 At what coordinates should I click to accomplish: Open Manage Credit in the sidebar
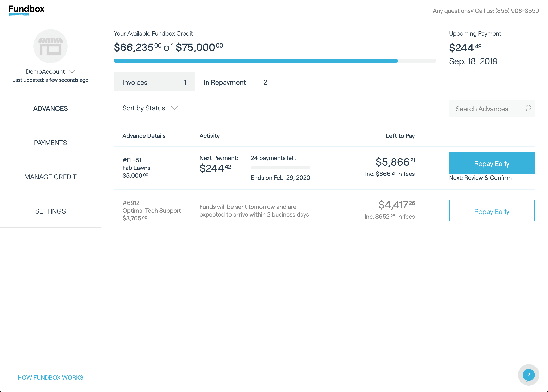point(51,177)
